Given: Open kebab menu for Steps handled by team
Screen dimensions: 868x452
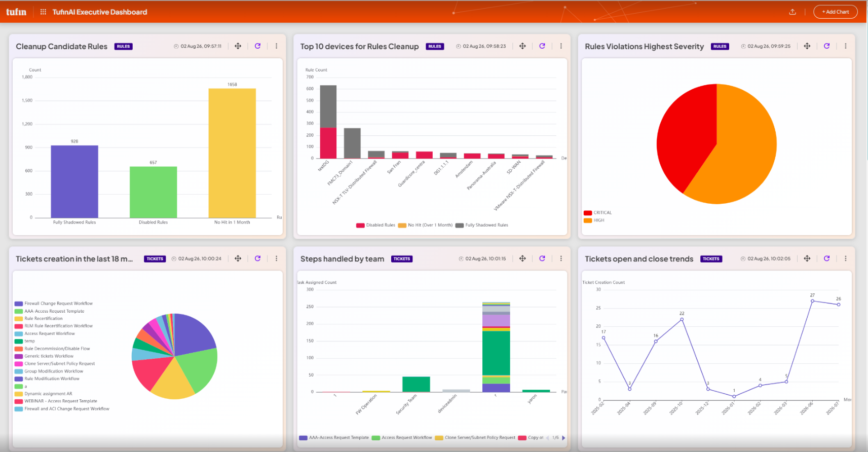Looking at the screenshot, I should (x=561, y=258).
